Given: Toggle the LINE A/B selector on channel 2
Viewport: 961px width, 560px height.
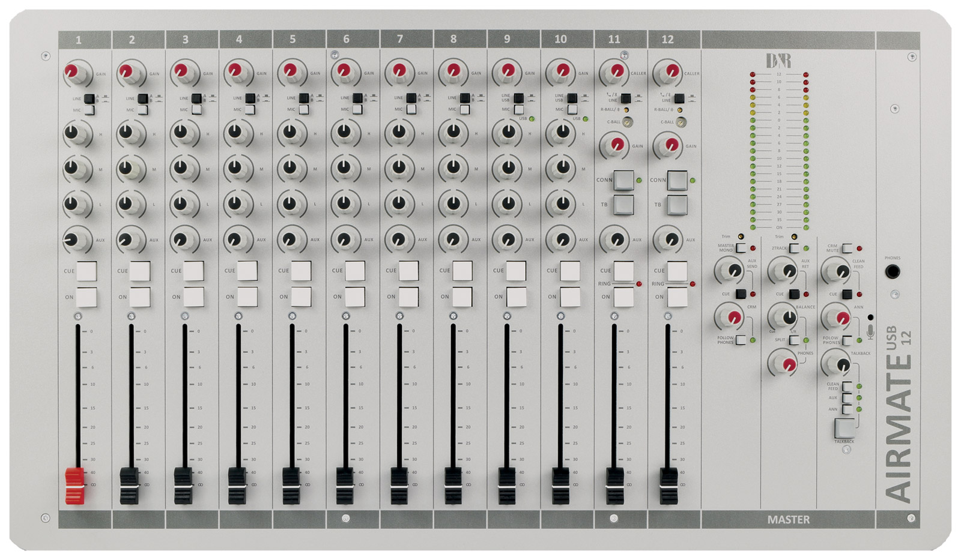Looking at the screenshot, I should (x=142, y=98).
